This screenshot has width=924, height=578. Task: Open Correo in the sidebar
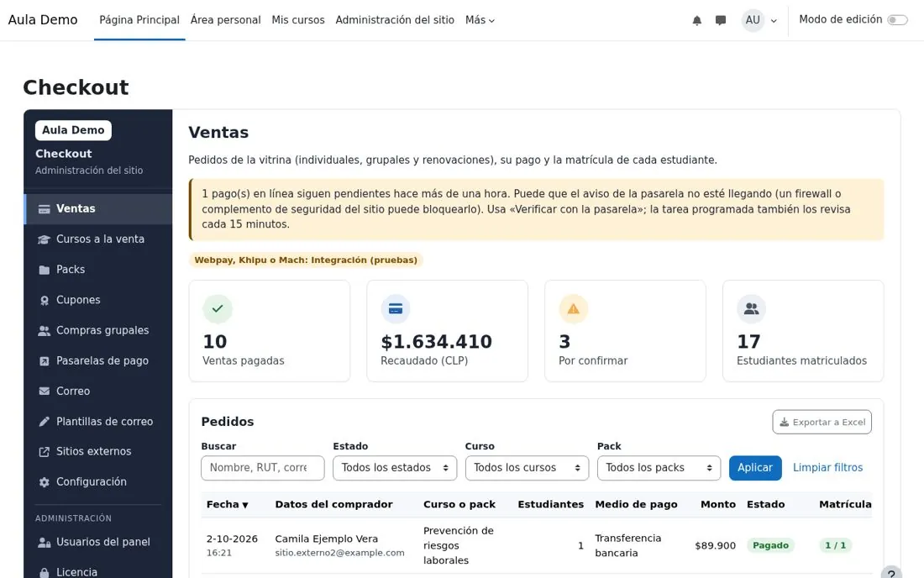pyautogui.click(x=99, y=391)
